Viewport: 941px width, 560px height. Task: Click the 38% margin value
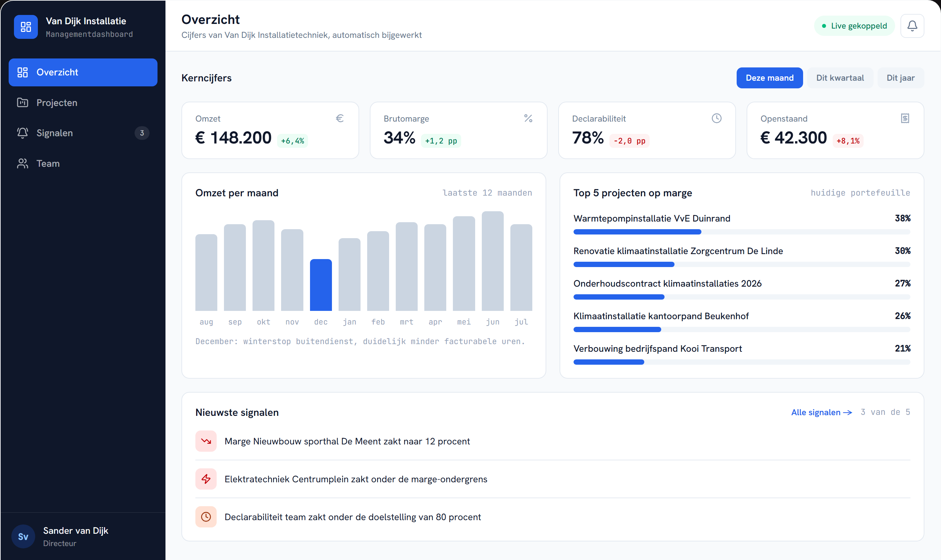pyautogui.click(x=902, y=219)
